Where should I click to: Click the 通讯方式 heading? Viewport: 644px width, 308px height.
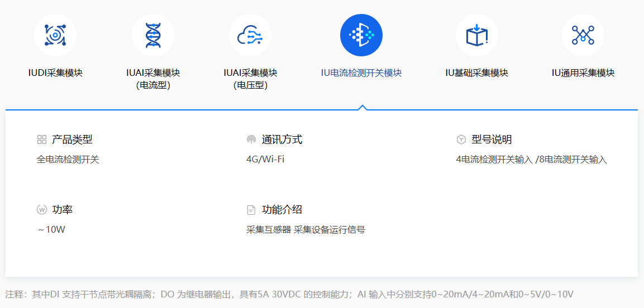point(282,139)
